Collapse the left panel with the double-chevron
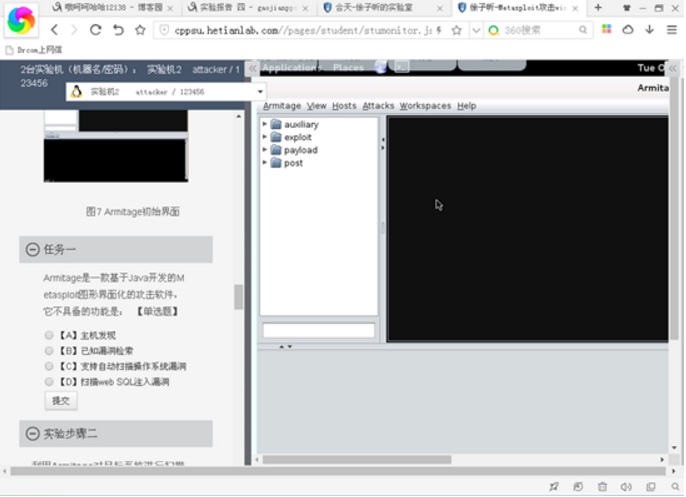686x497 pixels. click(252, 68)
